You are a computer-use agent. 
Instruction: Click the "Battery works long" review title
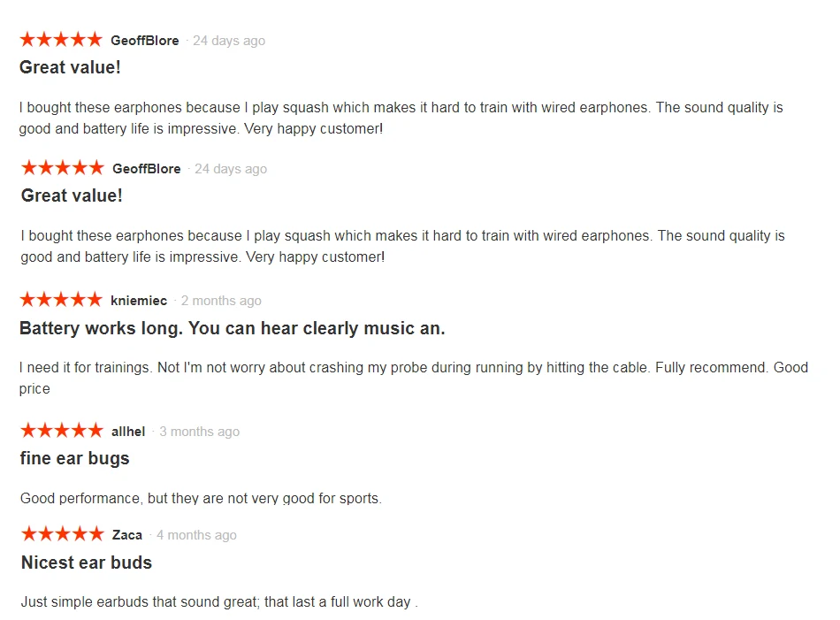coord(232,328)
